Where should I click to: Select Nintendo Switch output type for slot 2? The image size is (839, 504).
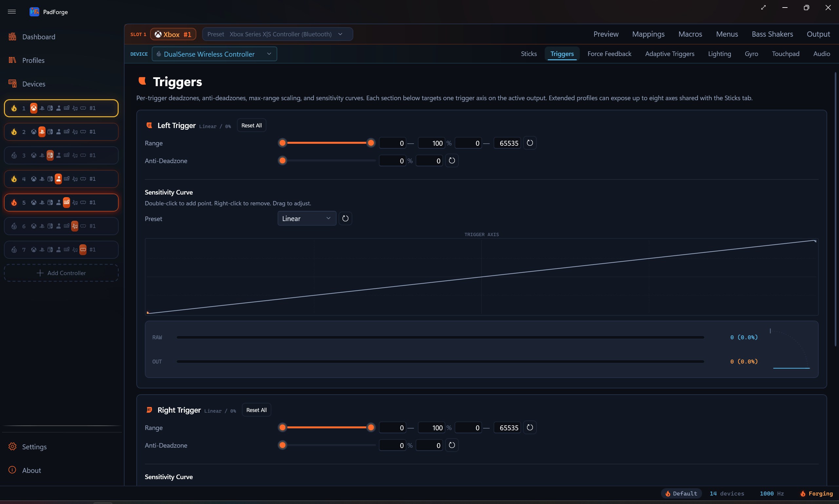(x=50, y=131)
